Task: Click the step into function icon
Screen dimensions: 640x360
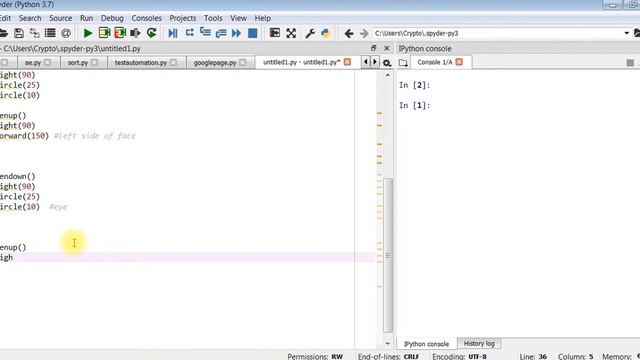Action: coord(205,33)
